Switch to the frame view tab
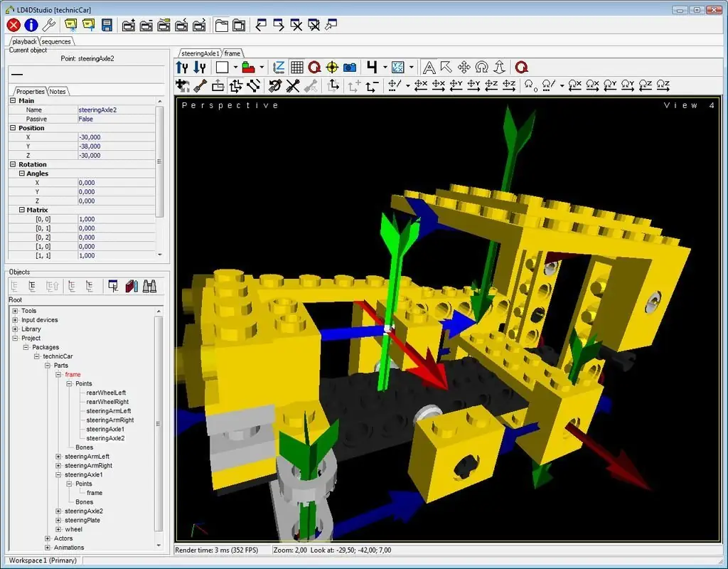Viewport: 728px width, 569px height. [232, 53]
